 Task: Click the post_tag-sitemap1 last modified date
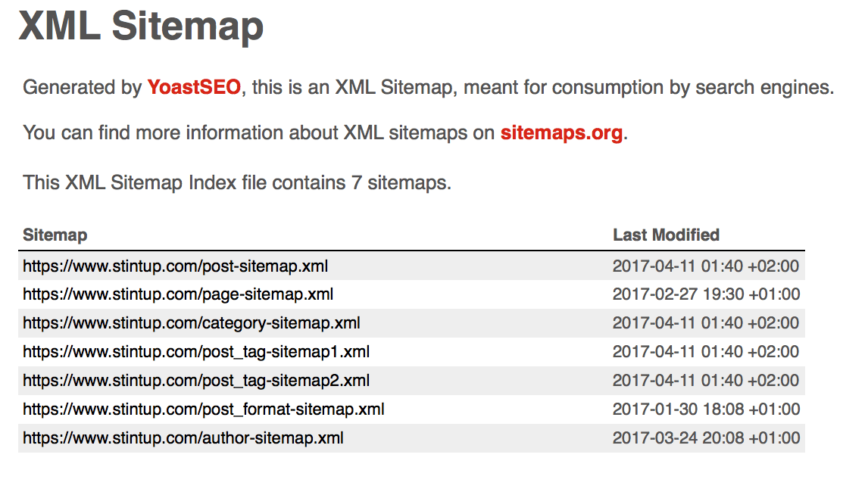coord(705,352)
